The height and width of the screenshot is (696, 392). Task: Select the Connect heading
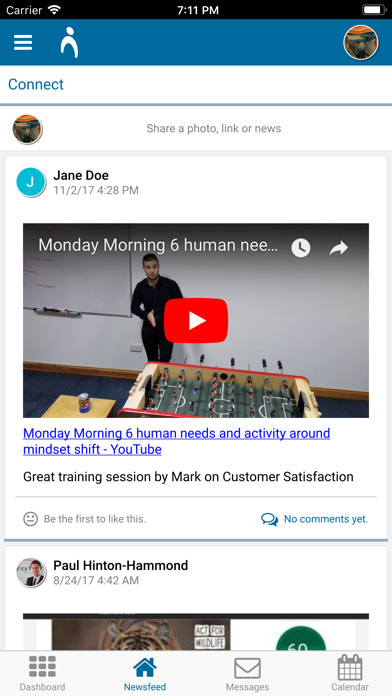click(x=36, y=84)
